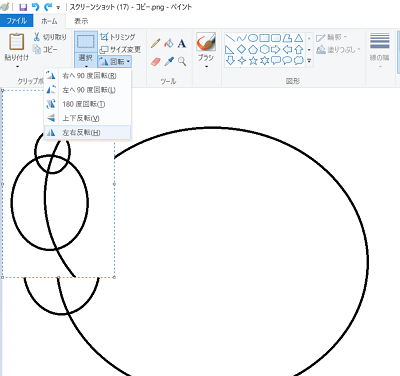Image resolution: width=400 pixels, height=376 pixels.
Task: Select the Pencil tool
Action: 155,43
